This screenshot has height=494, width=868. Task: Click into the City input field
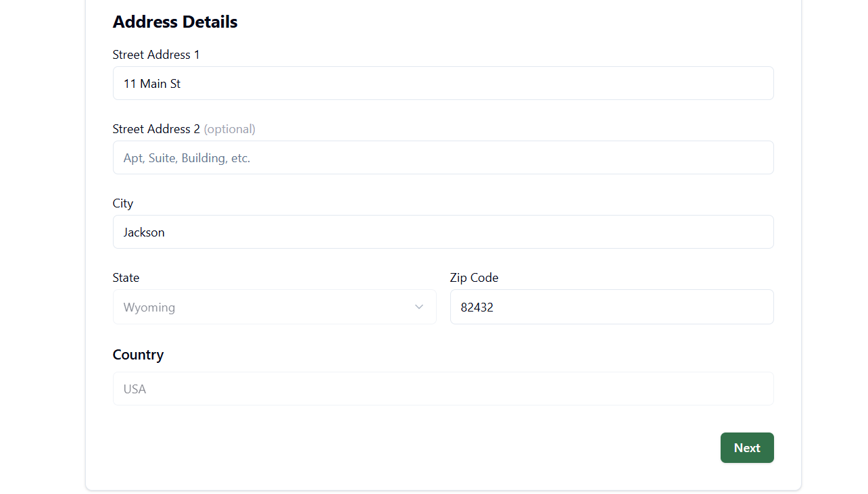pos(443,232)
